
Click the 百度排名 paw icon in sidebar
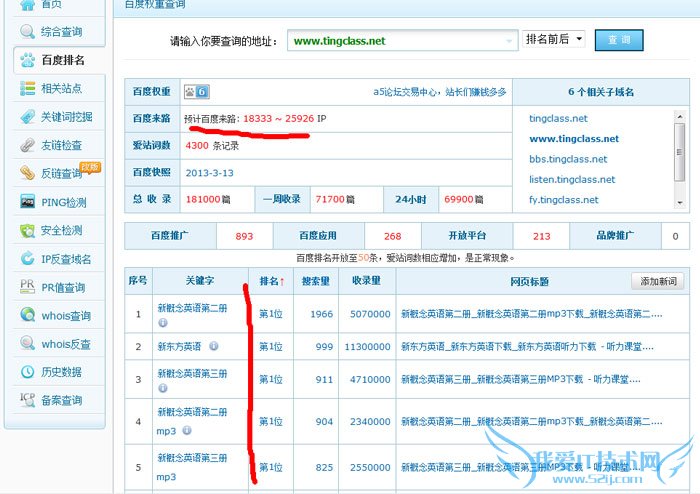tap(27, 60)
